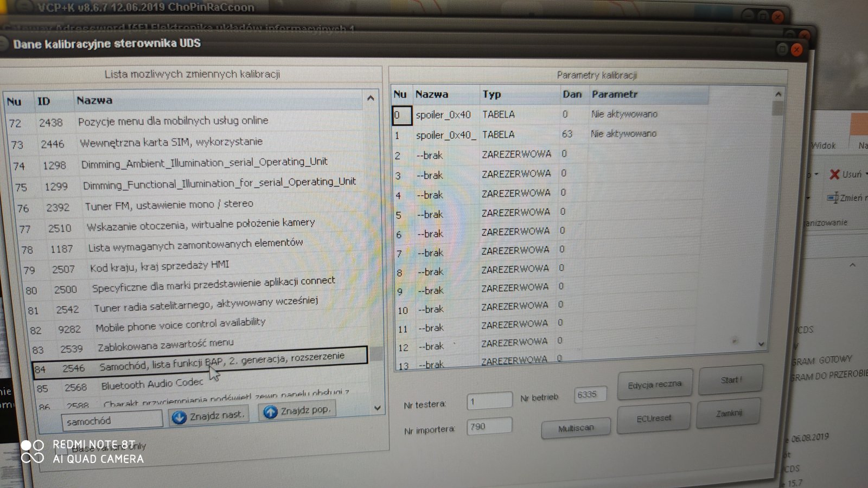The image size is (868, 488).
Task: Select row 85 Bluetooth Audio Codec
Action: tap(202, 386)
